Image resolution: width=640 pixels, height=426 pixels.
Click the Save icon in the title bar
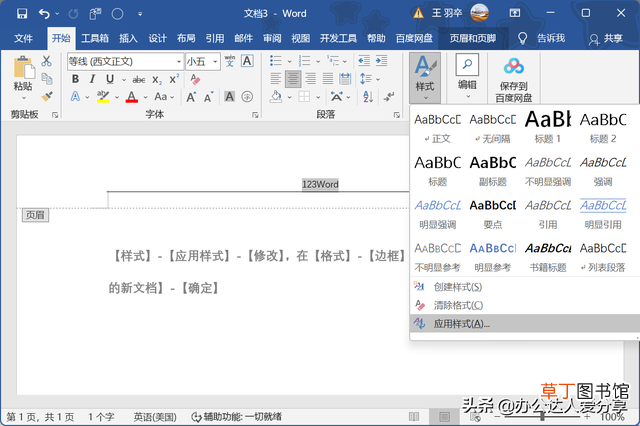22,14
